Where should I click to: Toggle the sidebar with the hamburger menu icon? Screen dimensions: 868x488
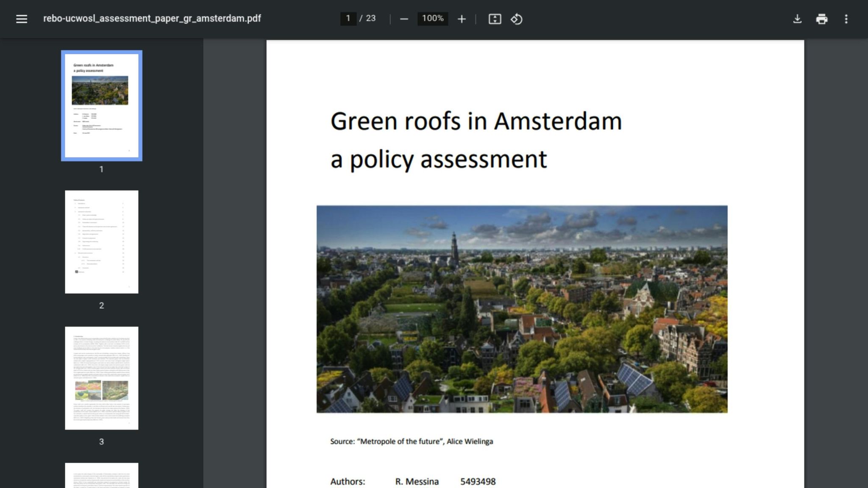tap(22, 19)
